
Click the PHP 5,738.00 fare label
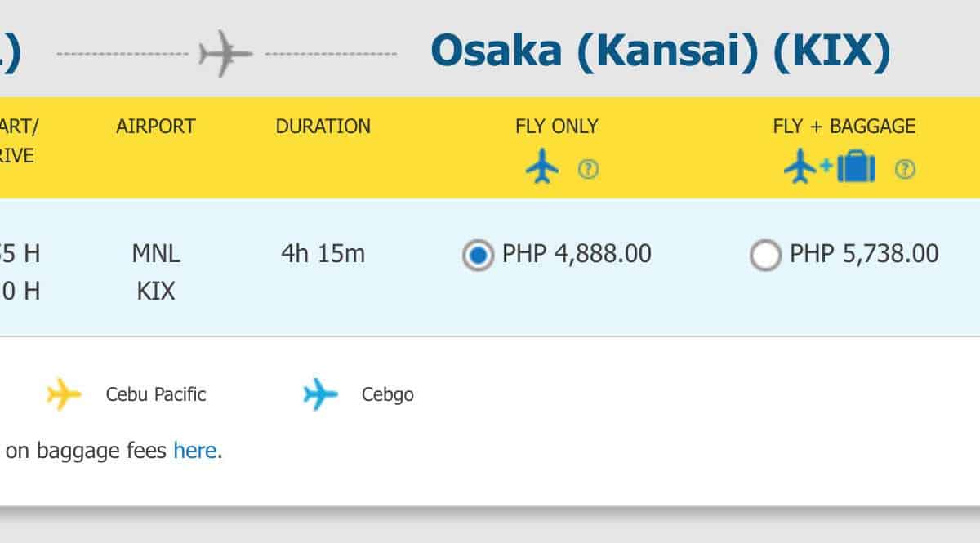point(864,254)
